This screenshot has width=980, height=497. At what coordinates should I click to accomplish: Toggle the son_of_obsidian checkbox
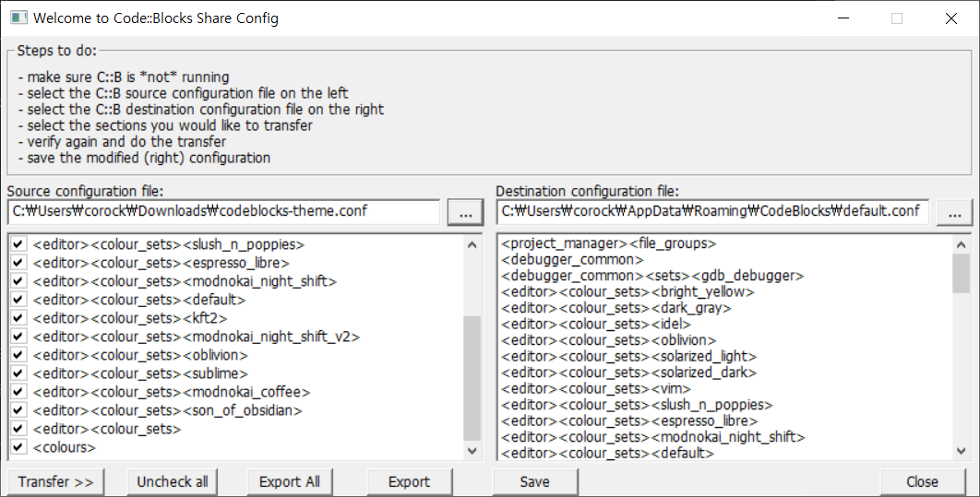click(18, 410)
